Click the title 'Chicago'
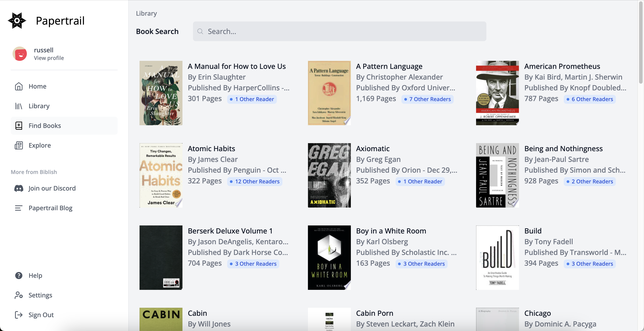Image resolution: width=644 pixels, height=331 pixels. 538,313
